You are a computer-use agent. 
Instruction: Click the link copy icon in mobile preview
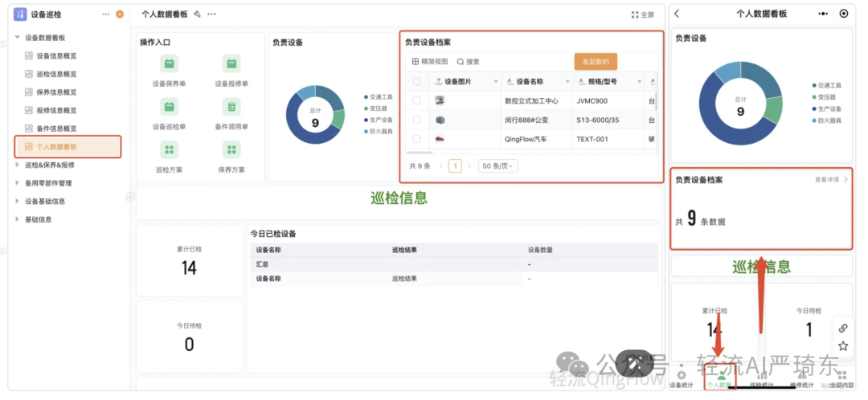[843, 328]
